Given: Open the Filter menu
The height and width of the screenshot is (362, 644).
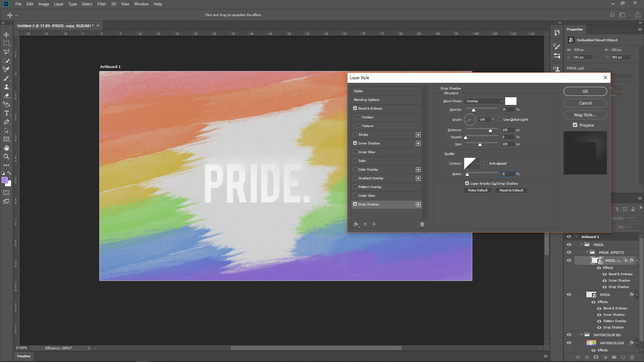Looking at the screenshot, I should point(101,4).
